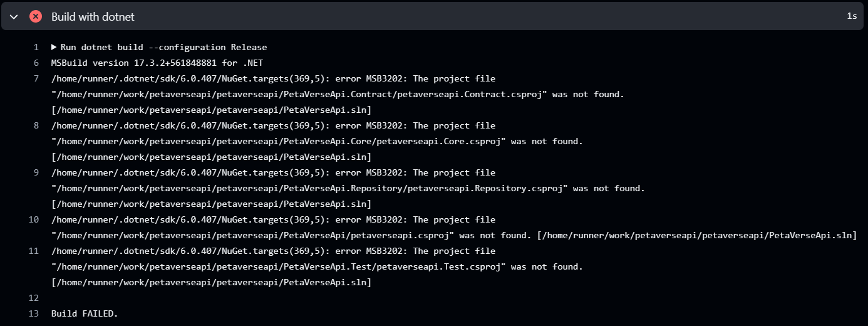Select the Build with dotnet step title
This screenshot has height=326, width=868.
click(x=93, y=16)
